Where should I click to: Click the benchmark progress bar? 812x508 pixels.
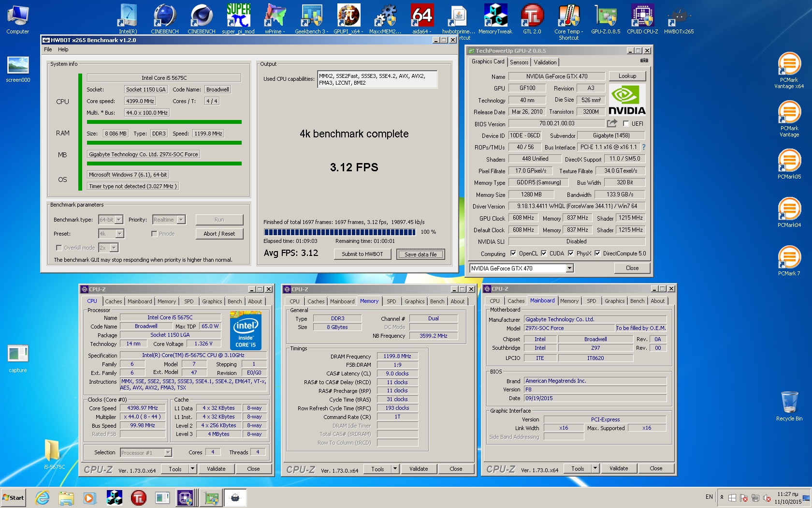pyautogui.click(x=340, y=232)
